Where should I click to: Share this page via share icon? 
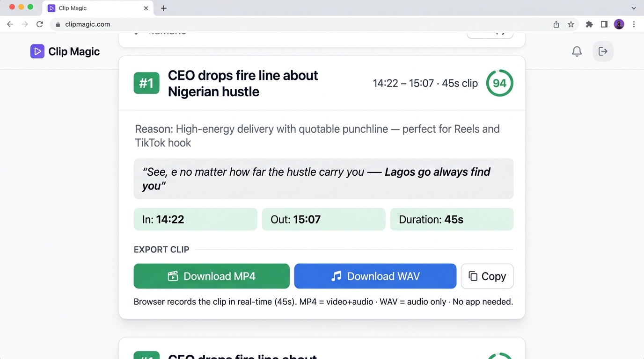click(x=556, y=24)
